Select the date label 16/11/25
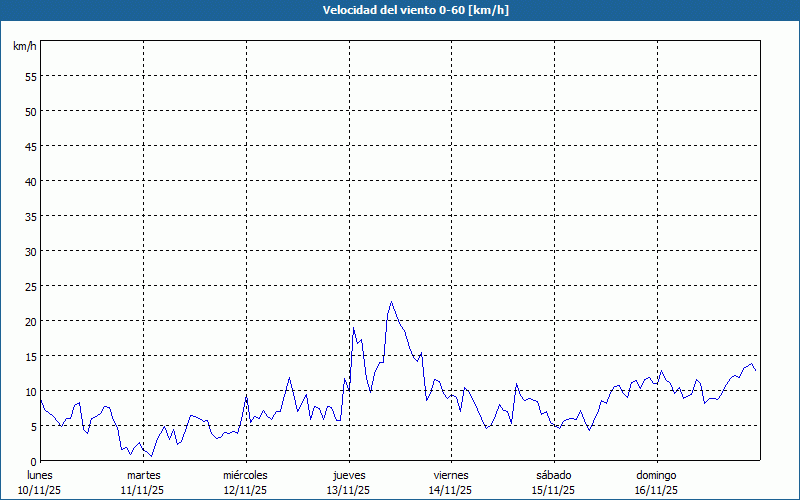 click(656, 490)
